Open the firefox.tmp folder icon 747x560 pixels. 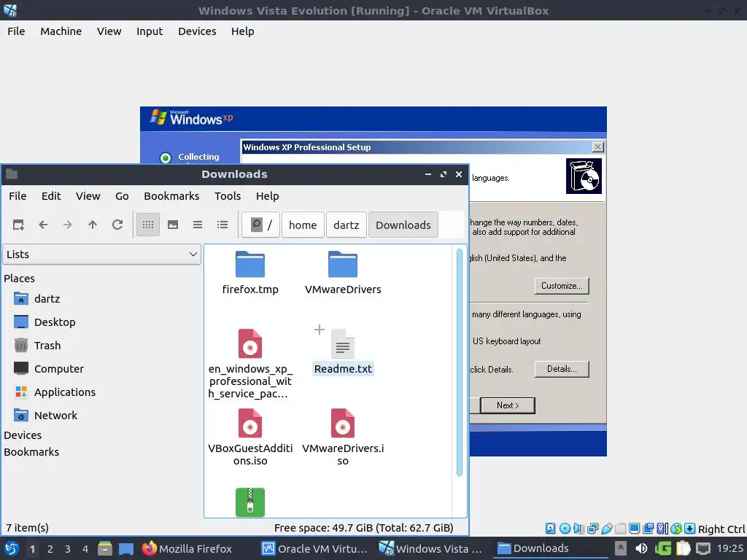tap(250, 264)
